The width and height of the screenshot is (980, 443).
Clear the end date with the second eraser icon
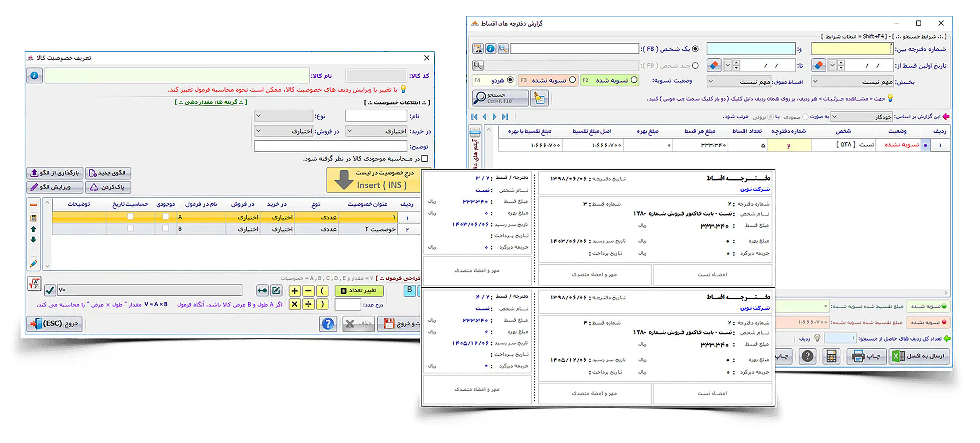[x=714, y=65]
